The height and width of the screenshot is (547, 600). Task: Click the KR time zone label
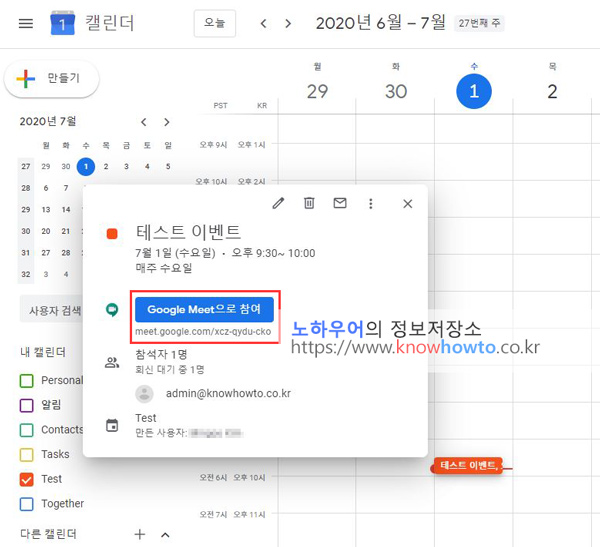click(x=262, y=106)
